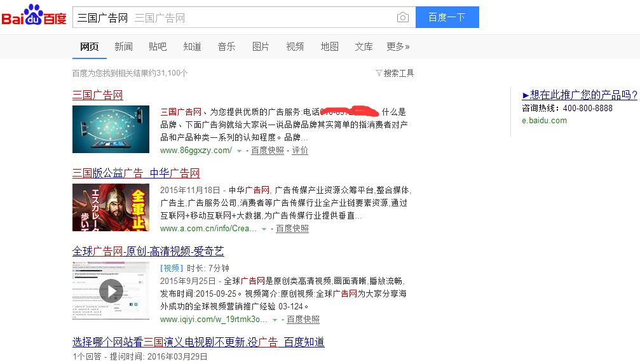Open the 三国广告网 result title
Image resolution: width=640 pixels, height=364 pixels.
[x=97, y=95]
